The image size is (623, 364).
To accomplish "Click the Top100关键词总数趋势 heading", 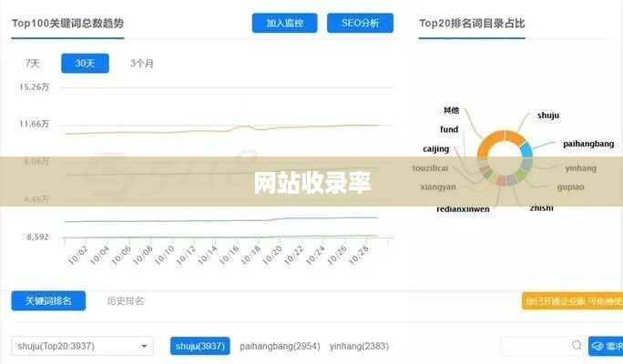I will click(x=68, y=24).
